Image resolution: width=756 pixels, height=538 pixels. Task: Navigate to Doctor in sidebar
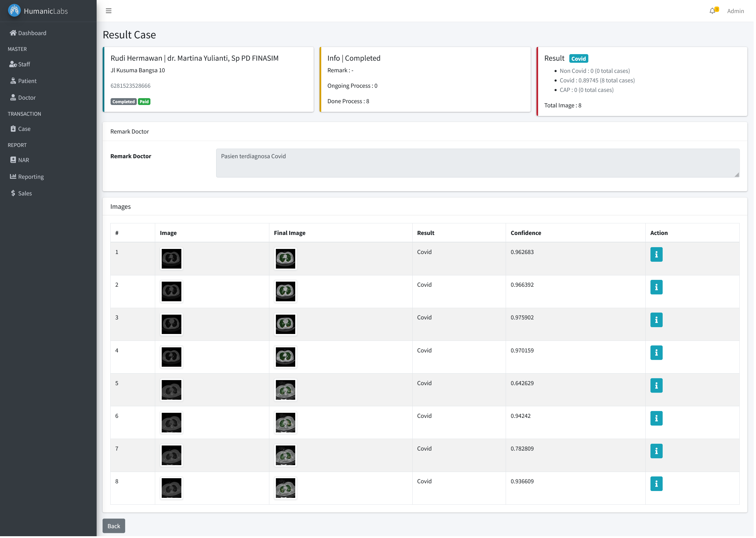pyautogui.click(x=26, y=97)
